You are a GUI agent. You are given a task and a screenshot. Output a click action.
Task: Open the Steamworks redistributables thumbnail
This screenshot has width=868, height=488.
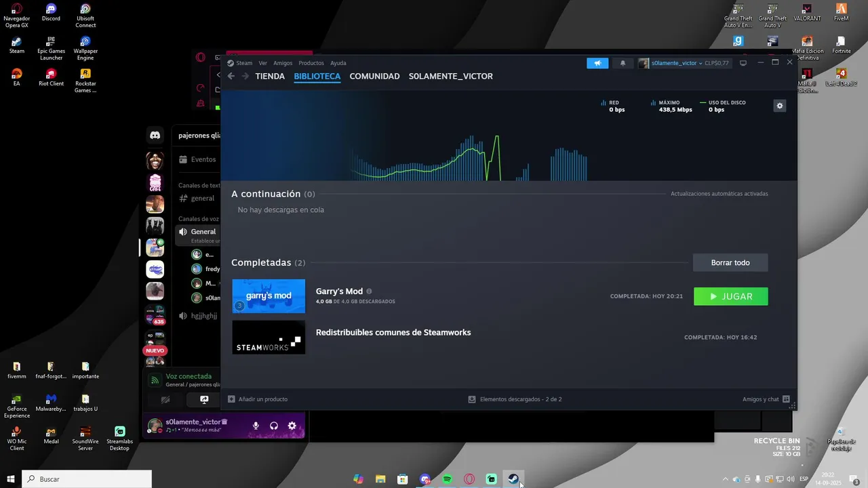[269, 338]
